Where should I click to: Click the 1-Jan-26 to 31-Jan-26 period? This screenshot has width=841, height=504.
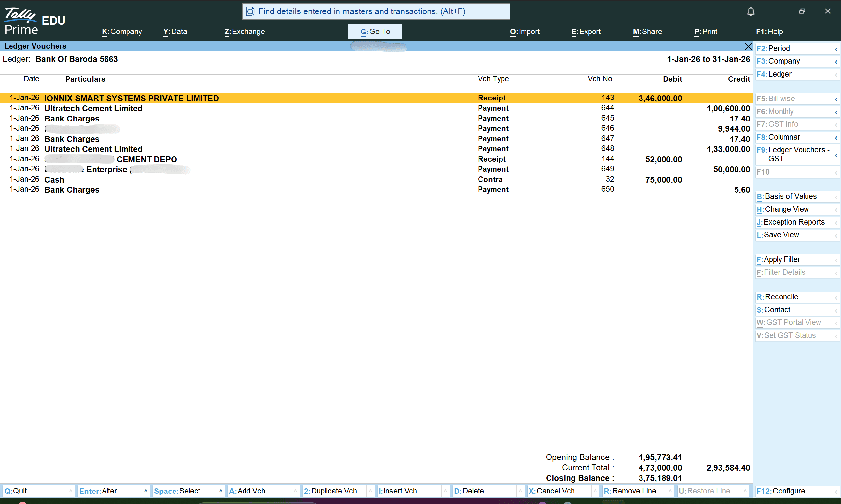point(708,59)
